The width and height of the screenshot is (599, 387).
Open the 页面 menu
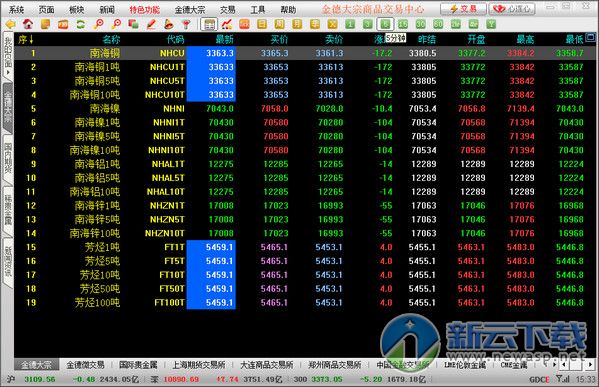coord(47,10)
